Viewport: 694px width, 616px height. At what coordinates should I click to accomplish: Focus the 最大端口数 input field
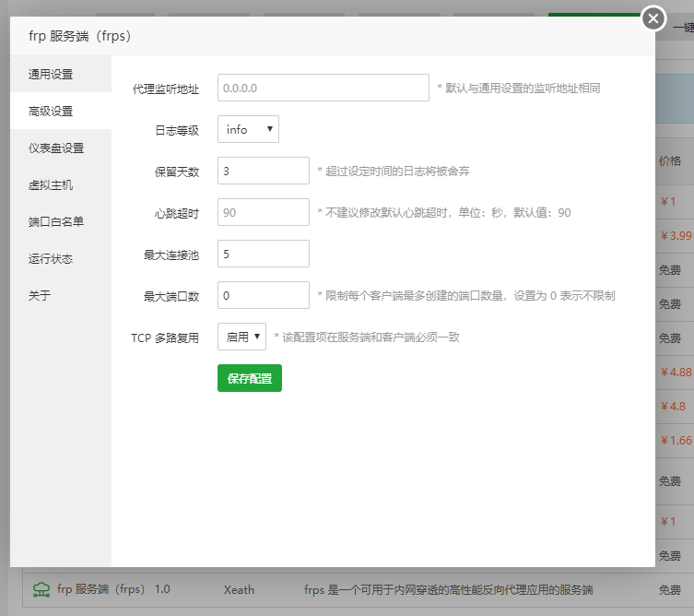pyautogui.click(x=264, y=295)
